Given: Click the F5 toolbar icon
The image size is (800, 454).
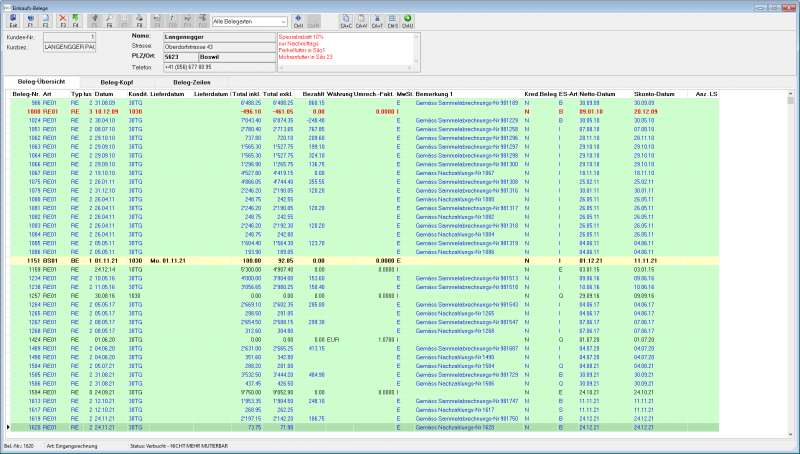Looking at the screenshot, I should click(94, 21).
